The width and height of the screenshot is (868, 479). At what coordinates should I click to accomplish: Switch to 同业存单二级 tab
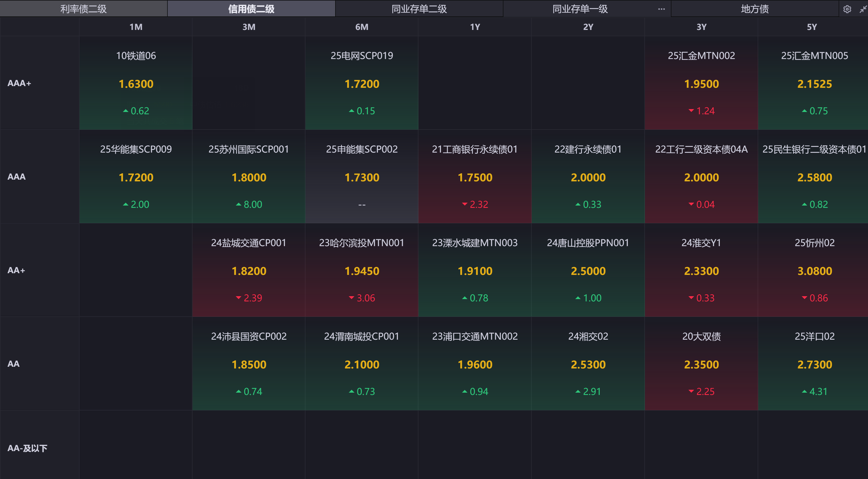419,9
